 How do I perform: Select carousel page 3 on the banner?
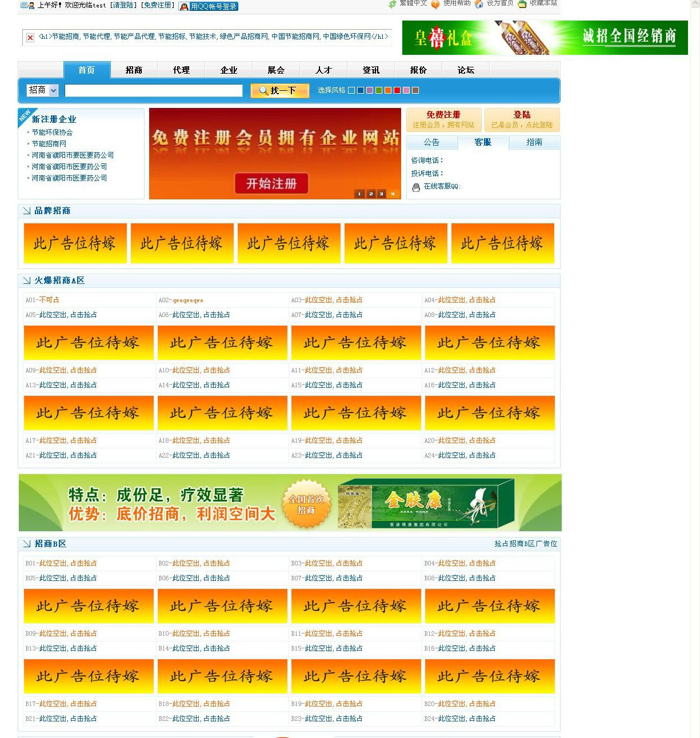[x=382, y=194]
